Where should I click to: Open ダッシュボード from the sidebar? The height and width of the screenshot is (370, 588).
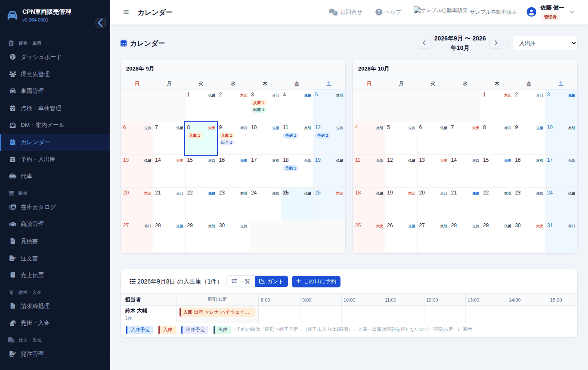(55, 57)
